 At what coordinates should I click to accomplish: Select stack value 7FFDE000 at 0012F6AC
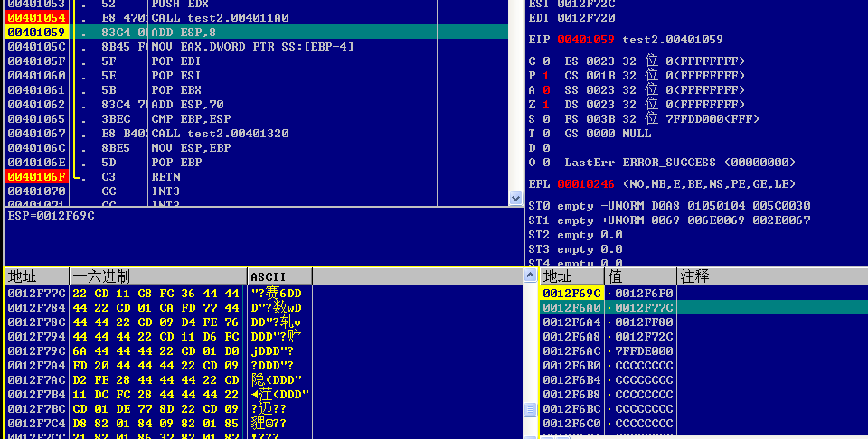[644, 350]
